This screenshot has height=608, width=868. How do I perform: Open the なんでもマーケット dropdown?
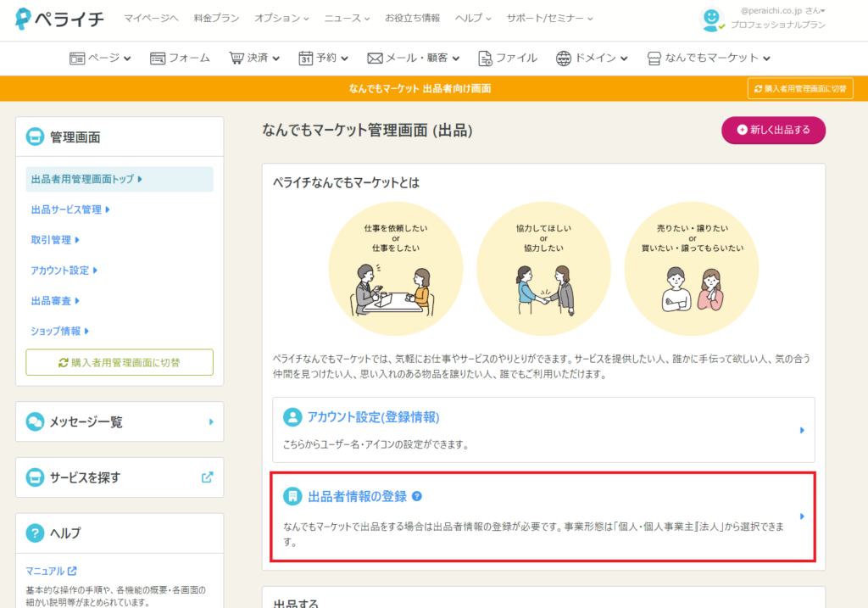pos(709,59)
